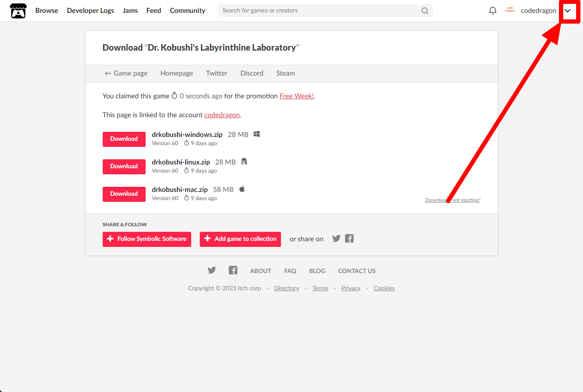Click the Windows platform icon
583x392 pixels.
click(256, 134)
